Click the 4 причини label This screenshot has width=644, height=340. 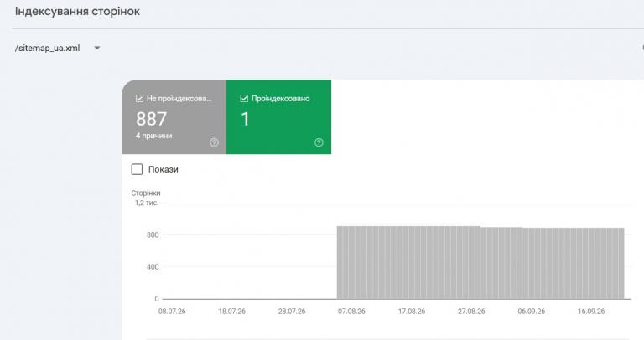click(x=153, y=136)
